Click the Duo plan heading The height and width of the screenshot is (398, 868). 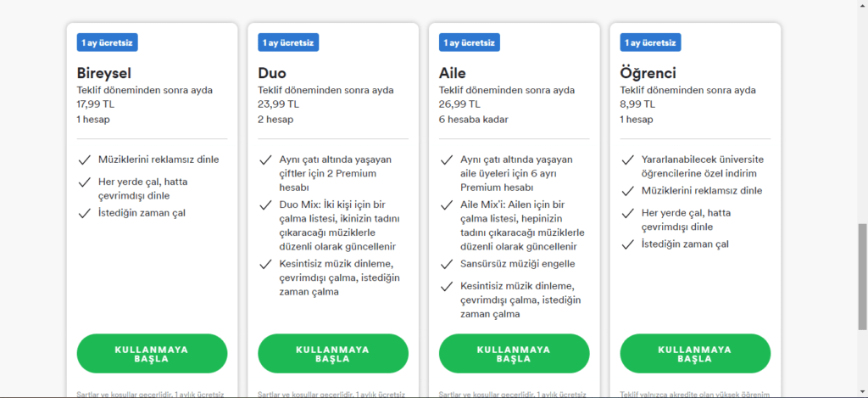coord(272,73)
